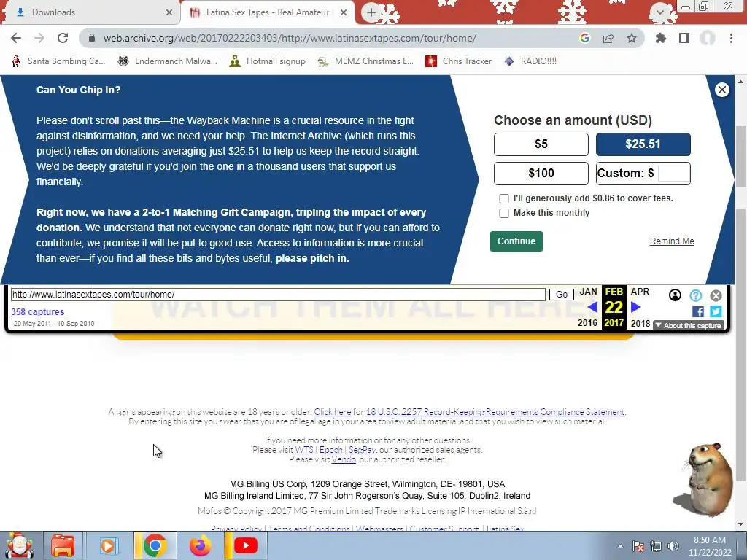Open the WTS sales agent link

point(304,450)
